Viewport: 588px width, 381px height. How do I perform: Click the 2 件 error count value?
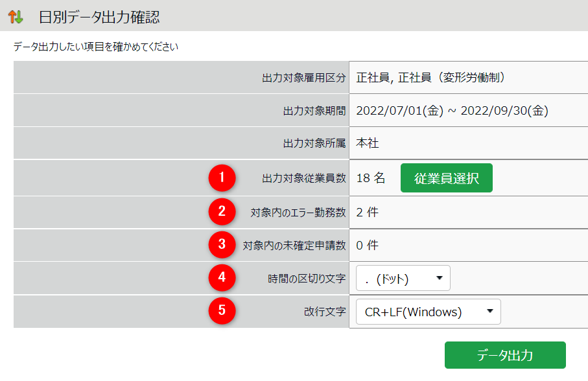(367, 212)
